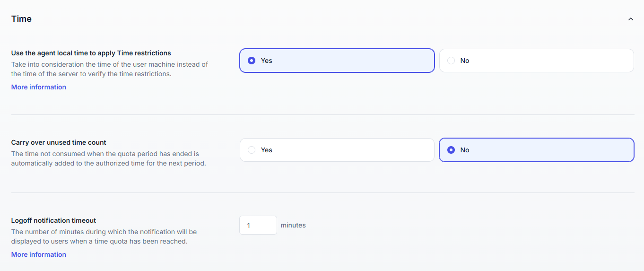Viewport: 644px width, 271px height.
Task: Open More information about logoff notification timeout
Action: tap(39, 254)
